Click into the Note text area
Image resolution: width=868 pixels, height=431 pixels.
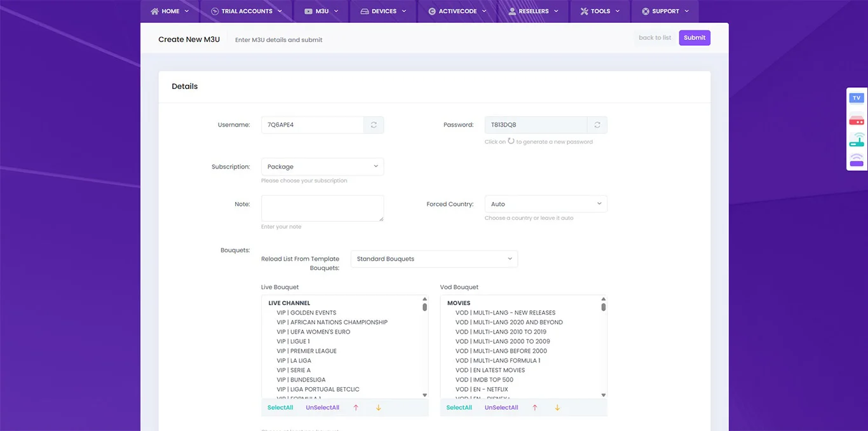click(322, 209)
